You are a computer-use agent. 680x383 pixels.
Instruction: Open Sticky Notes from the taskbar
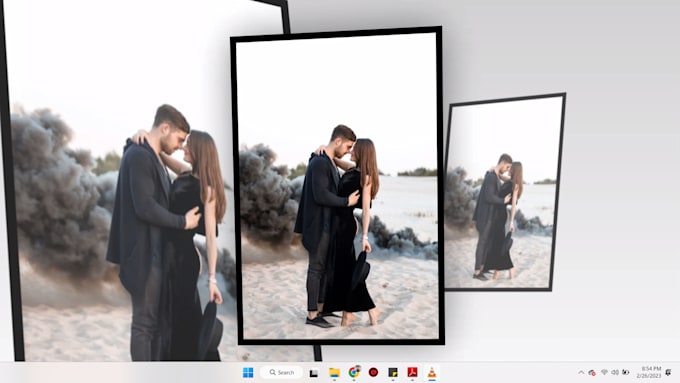tap(393, 373)
